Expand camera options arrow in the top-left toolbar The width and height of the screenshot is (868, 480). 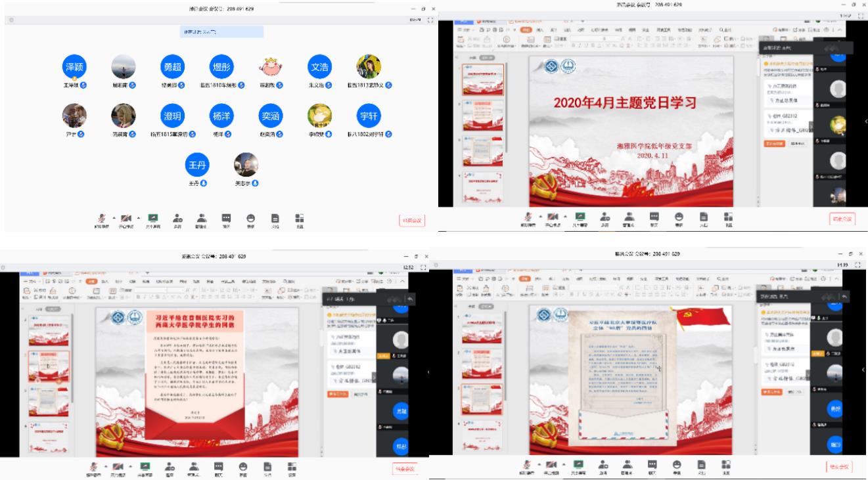139,217
